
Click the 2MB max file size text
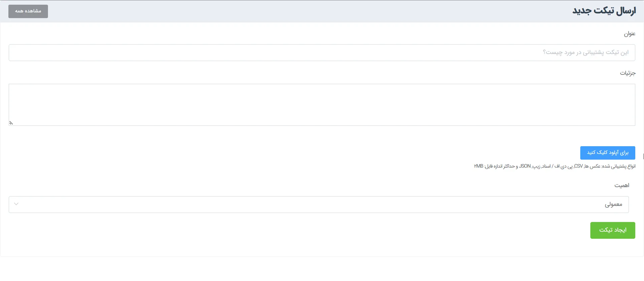click(479, 166)
